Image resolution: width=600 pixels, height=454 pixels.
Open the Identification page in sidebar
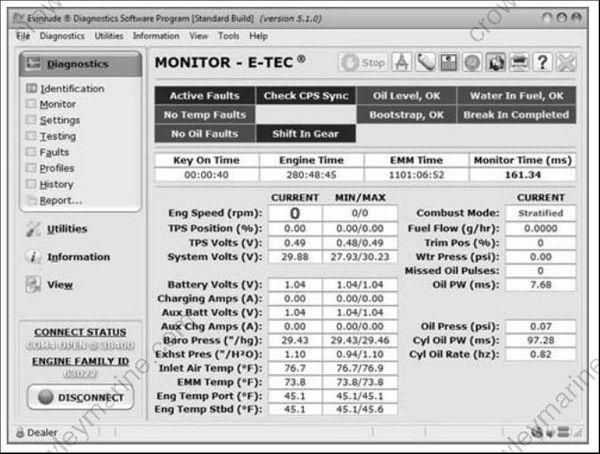coord(71,89)
